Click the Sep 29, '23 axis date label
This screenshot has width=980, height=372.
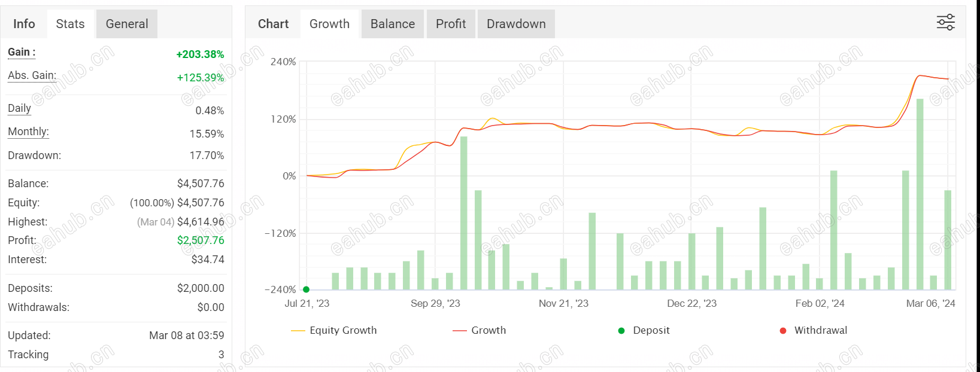(435, 303)
